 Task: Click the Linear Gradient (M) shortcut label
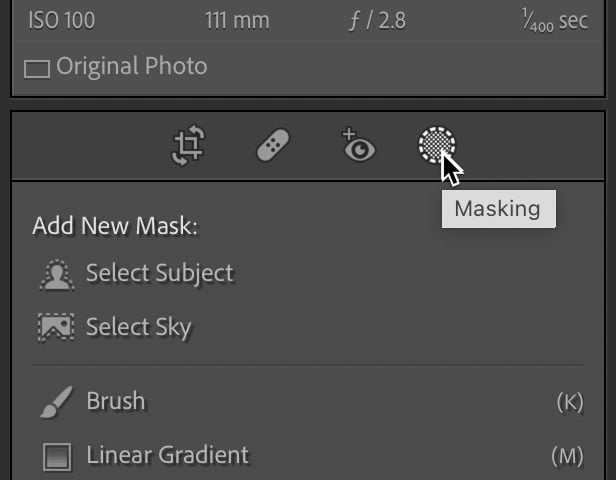(567, 456)
